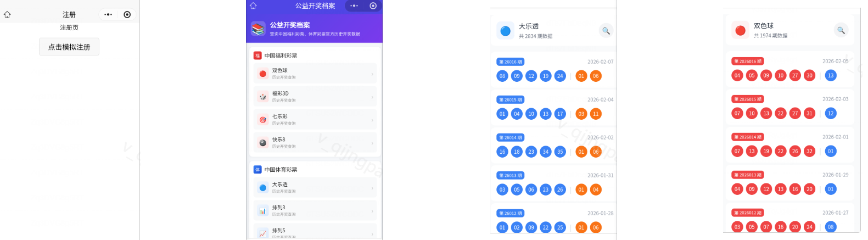
Task: Click the date 2026-01-31 in 大乐透 list
Action: point(601,176)
